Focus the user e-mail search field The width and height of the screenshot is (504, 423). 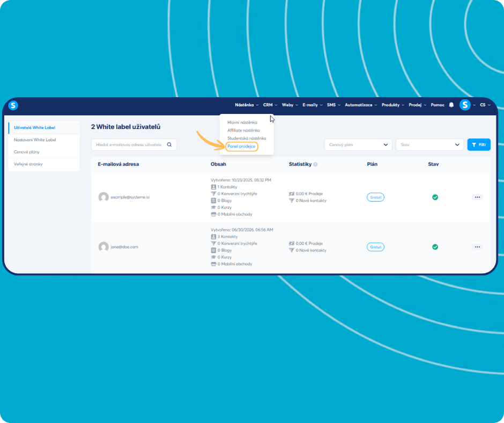134,145
